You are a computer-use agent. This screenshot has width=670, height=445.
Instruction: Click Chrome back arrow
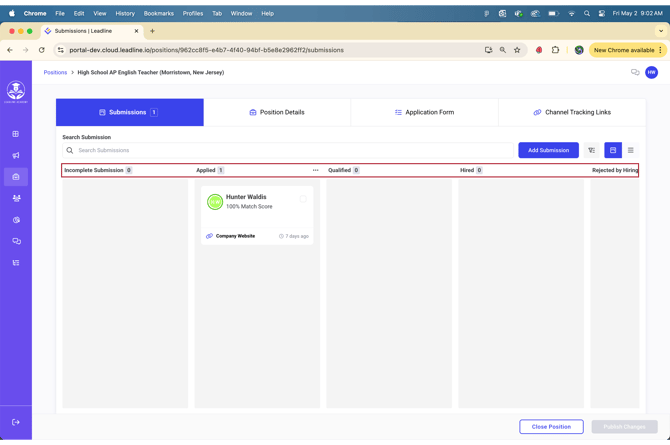coord(10,50)
